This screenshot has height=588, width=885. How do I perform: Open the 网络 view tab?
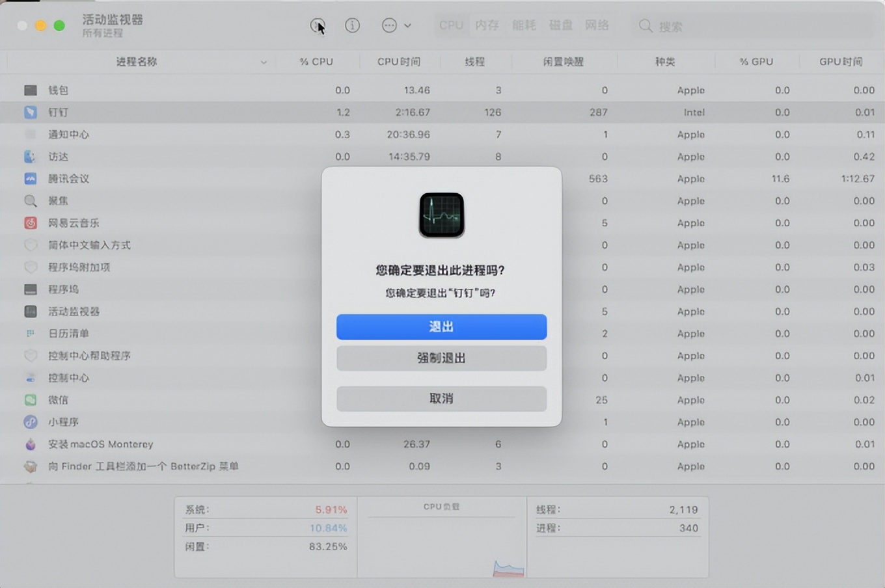[x=598, y=25]
